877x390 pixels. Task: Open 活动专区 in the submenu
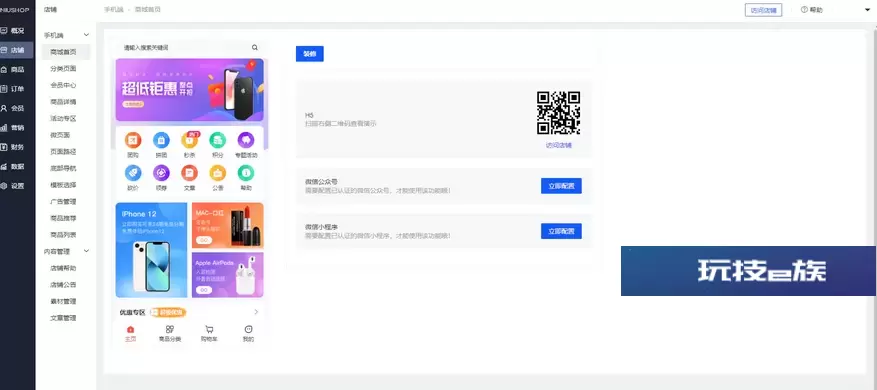(x=64, y=119)
